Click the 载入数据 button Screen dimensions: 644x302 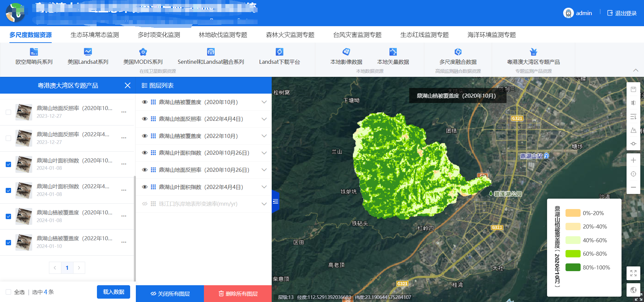pos(113,292)
